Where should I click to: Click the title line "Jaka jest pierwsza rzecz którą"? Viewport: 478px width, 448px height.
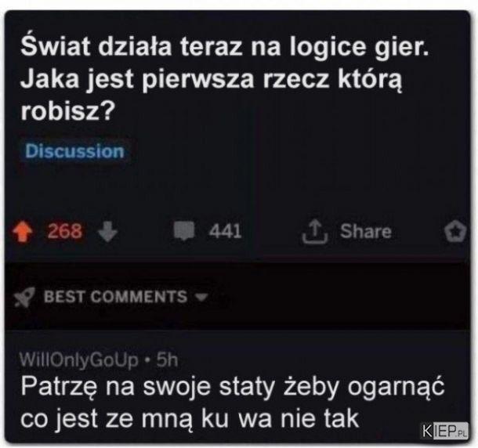212,79
